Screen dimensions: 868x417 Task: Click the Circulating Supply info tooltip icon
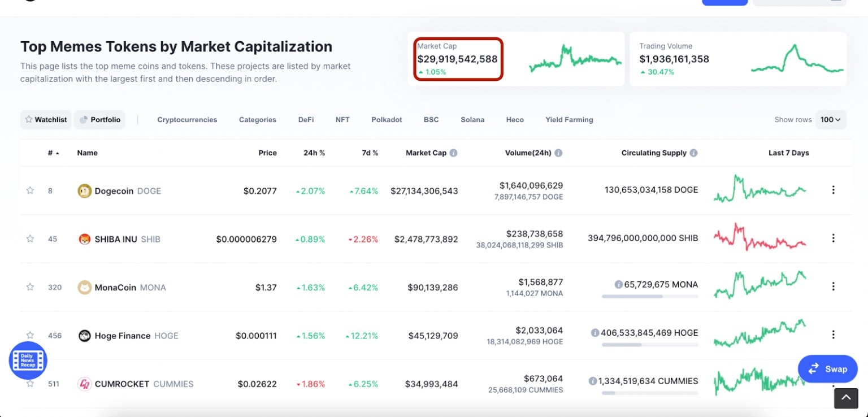[694, 153]
